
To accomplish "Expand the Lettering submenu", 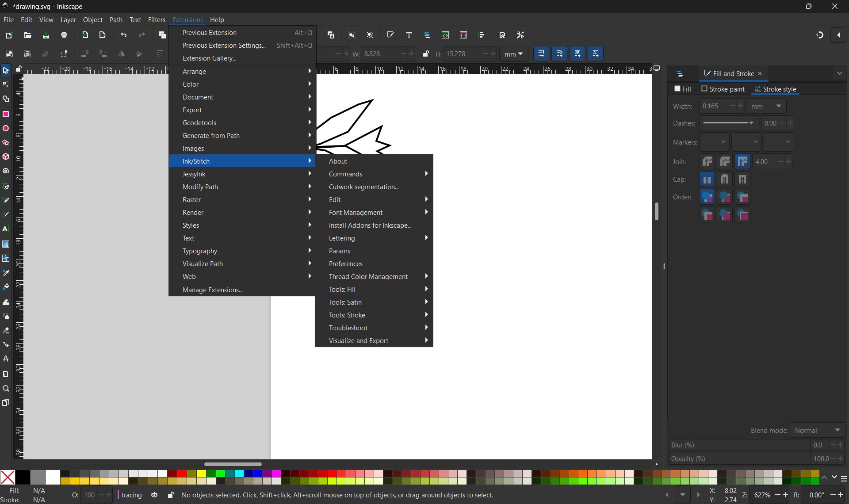I will (x=374, y=238).
